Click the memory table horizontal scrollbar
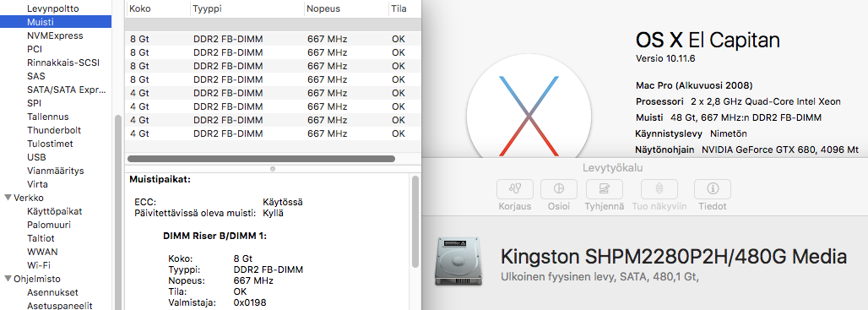Image resolution: width=868 pixels, height=310 pixels. coord(261,159)
